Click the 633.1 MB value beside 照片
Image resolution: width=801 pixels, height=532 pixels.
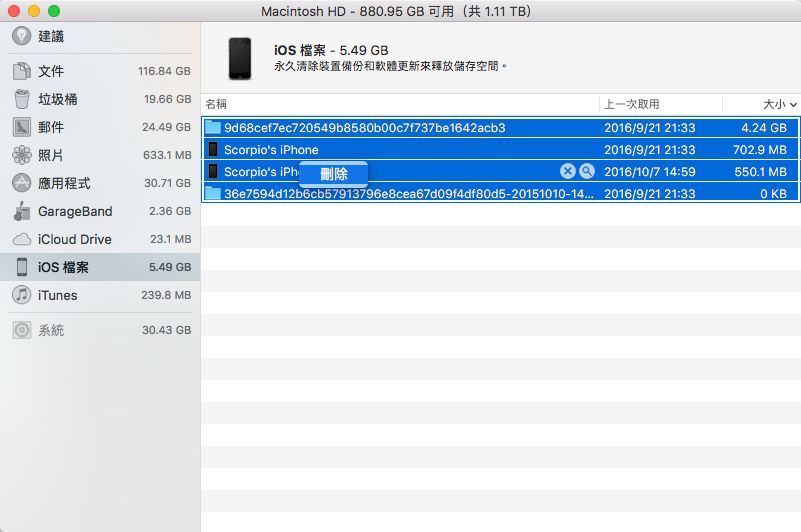click(x=167, y=155)
